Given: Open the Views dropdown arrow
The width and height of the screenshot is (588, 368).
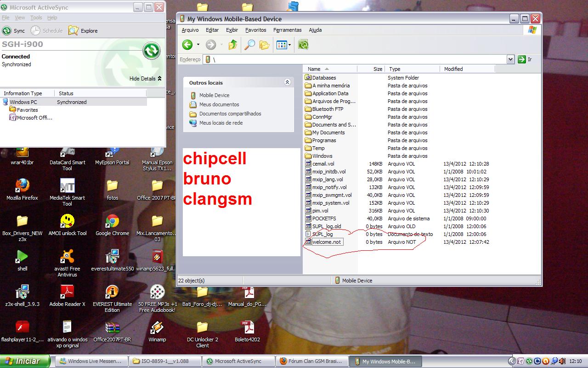Looking at the screenshot, I should 289,45.
